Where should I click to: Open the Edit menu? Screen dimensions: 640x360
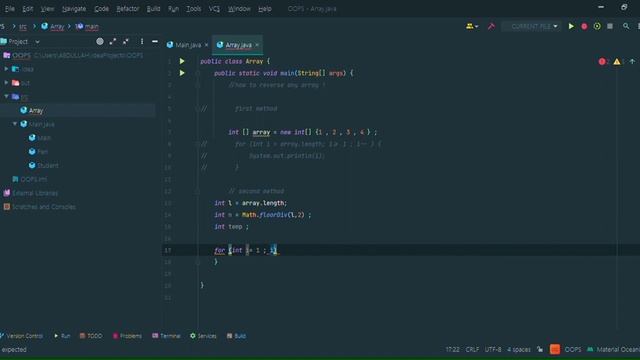(28, 9)
